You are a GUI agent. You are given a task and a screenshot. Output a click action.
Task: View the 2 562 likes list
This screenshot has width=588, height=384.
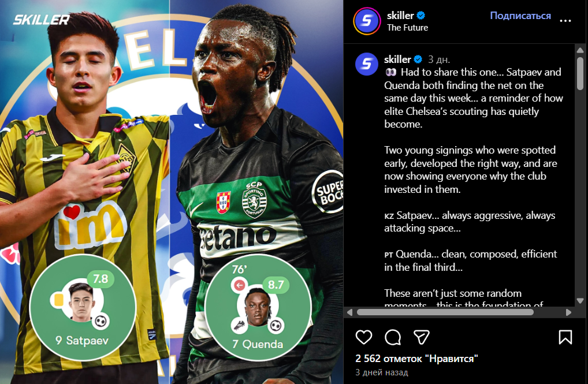[x=416, y=359]
